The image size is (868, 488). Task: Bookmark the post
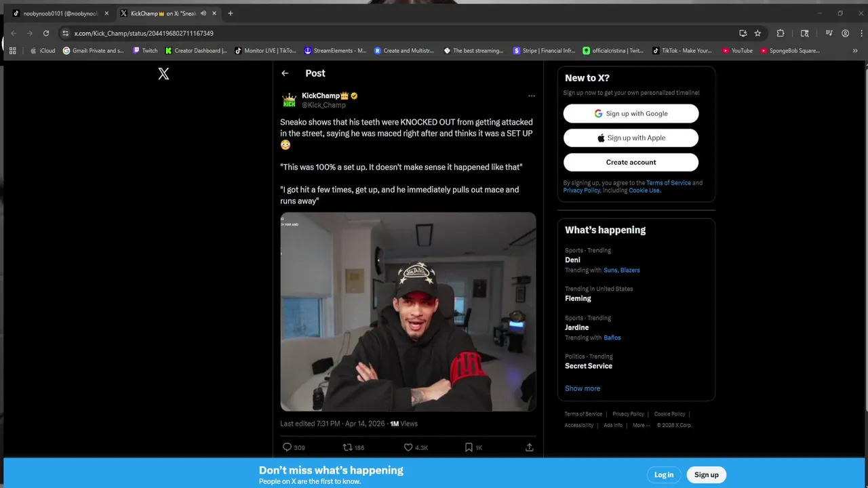(x=469, y=447)
